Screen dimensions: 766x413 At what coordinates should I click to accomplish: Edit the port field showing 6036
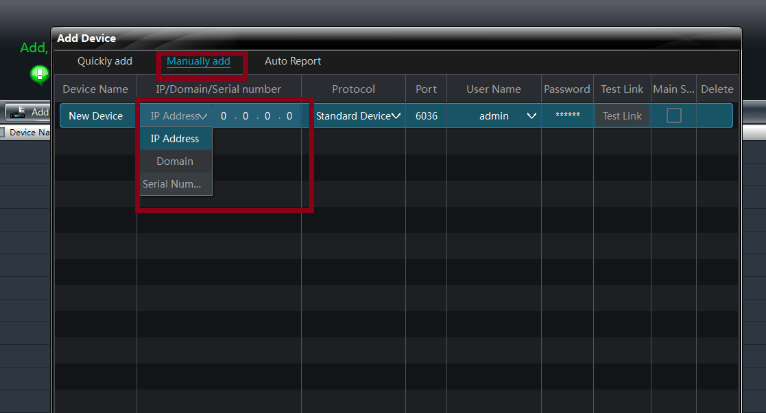point(426,116)
